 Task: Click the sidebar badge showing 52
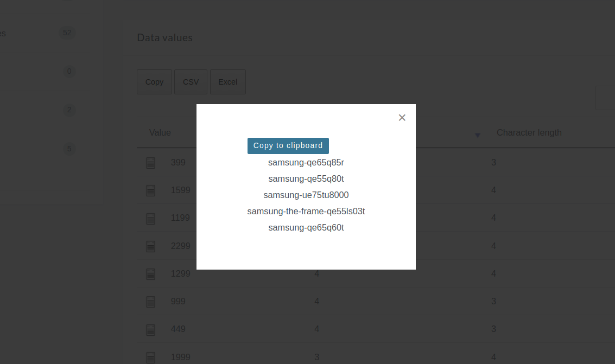pyautogui.click(x=67, y=33)
